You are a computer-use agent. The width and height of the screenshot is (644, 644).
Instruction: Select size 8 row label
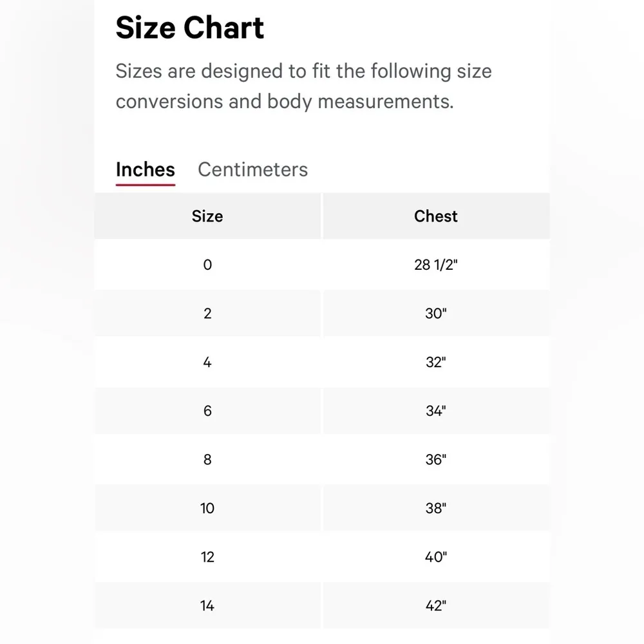pos(207,460)
